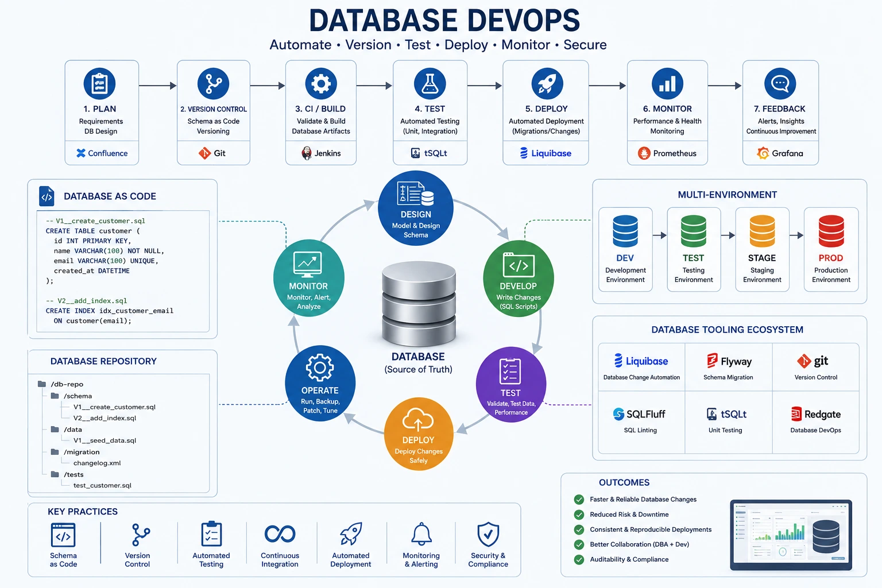
Task: Click the Jenkins logo icon
Action: (307, 153)
